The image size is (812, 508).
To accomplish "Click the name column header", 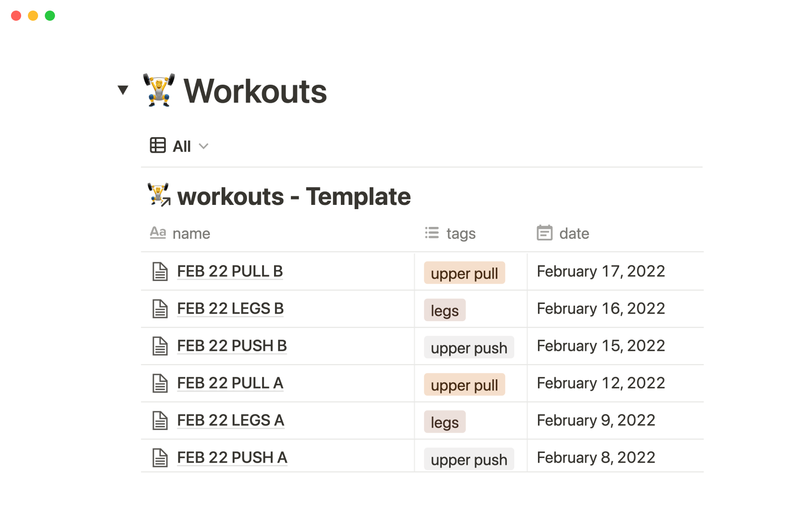I will point(191,233).
